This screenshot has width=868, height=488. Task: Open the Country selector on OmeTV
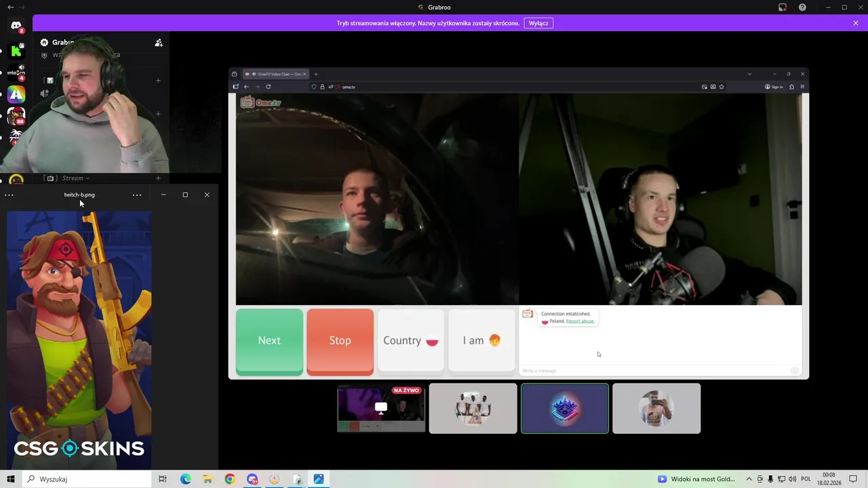pos(411,341)
